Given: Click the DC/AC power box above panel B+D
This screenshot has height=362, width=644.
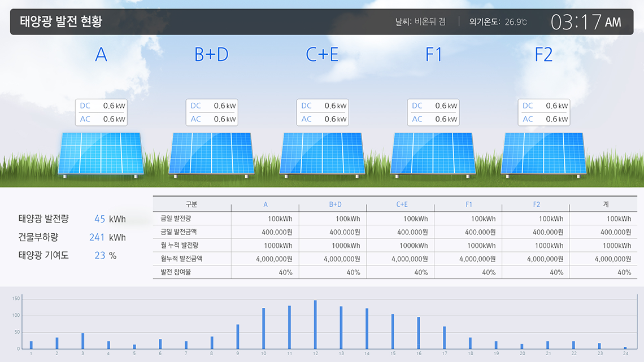Looking at the screenshot, I should [x=211, y=112].
